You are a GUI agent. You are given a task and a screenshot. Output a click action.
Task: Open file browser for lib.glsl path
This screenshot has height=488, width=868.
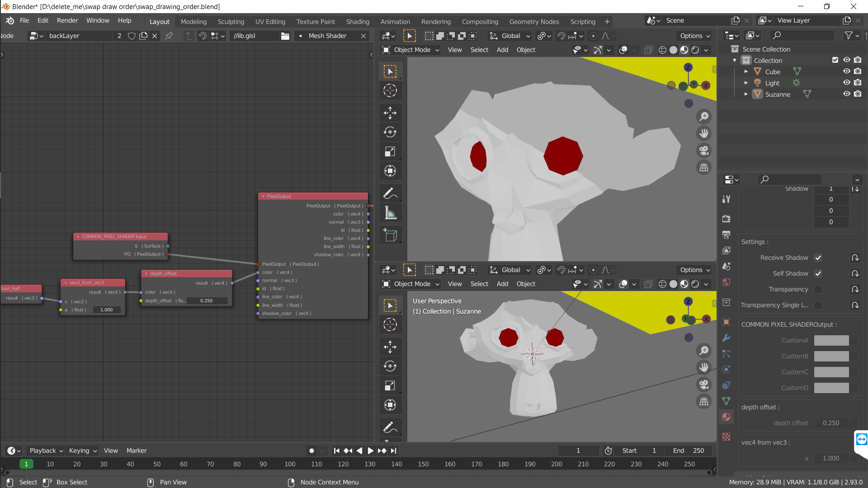tap(285, 36)
